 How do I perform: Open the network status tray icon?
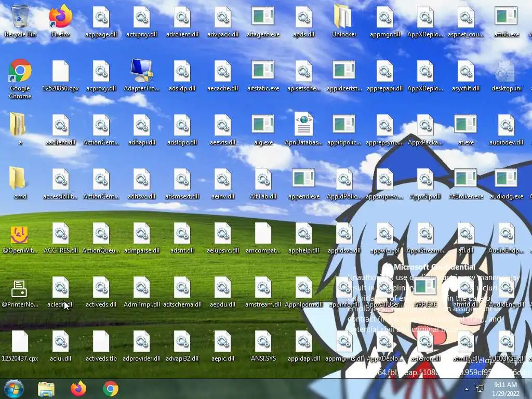(480, 389)
